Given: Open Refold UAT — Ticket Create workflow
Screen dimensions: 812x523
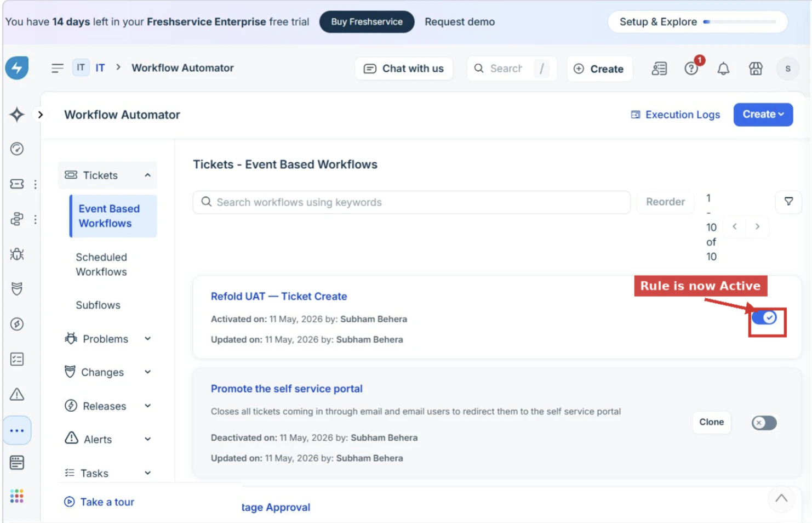Looking at the screenshot, I should coord(279,296).
